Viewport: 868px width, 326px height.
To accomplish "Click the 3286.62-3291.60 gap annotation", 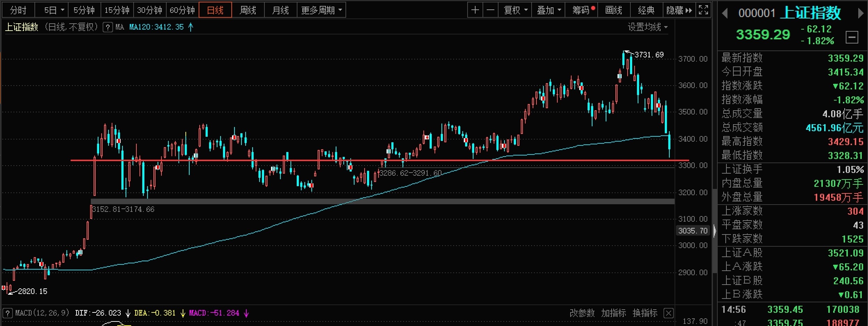I will (x=411, y=173).
